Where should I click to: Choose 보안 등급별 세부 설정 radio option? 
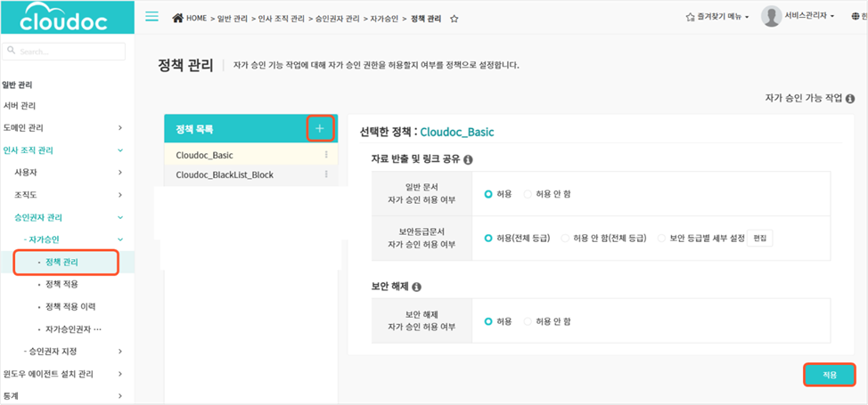(x=661, y=238)
